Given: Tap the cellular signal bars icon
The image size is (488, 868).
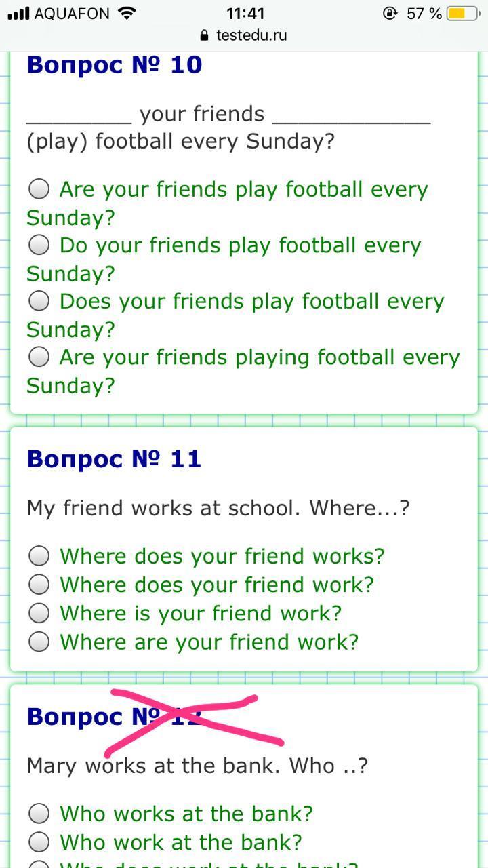Looking at the screenshot, I should [x=18, y=13].
